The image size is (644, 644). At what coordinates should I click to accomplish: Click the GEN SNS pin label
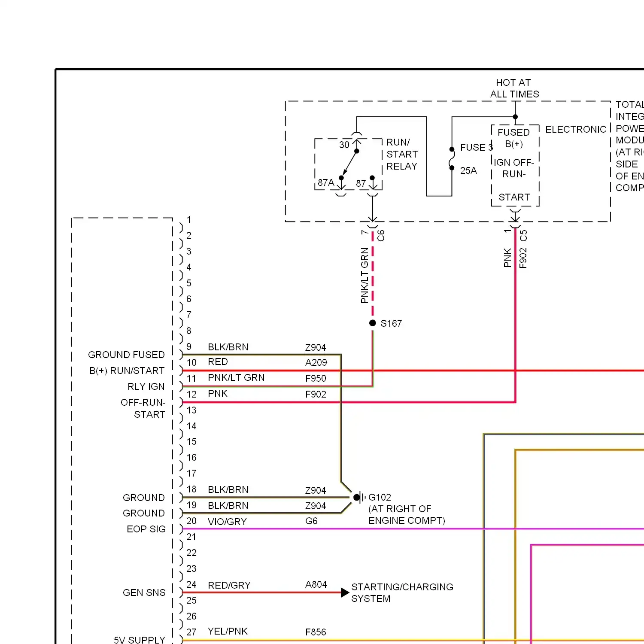(144, 592)
